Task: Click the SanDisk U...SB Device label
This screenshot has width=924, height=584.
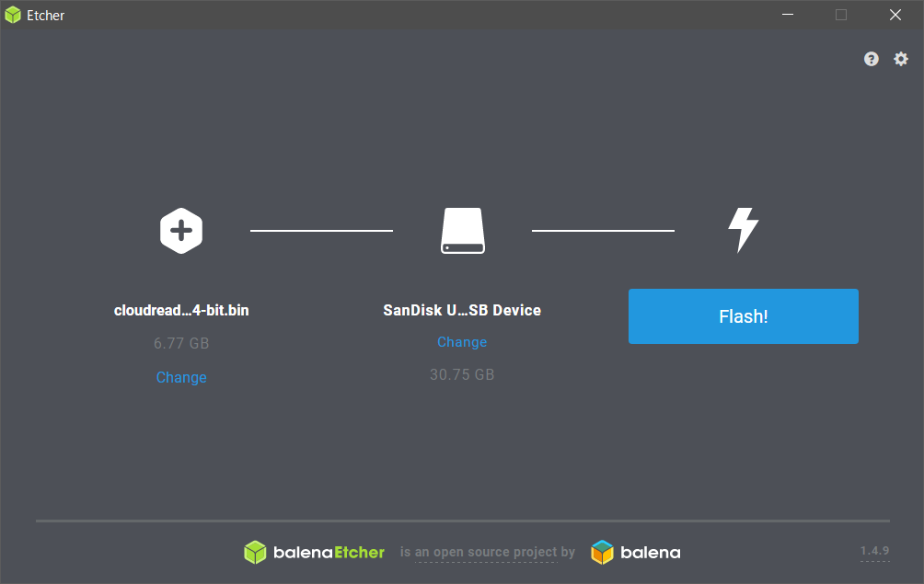Action: 462,310
